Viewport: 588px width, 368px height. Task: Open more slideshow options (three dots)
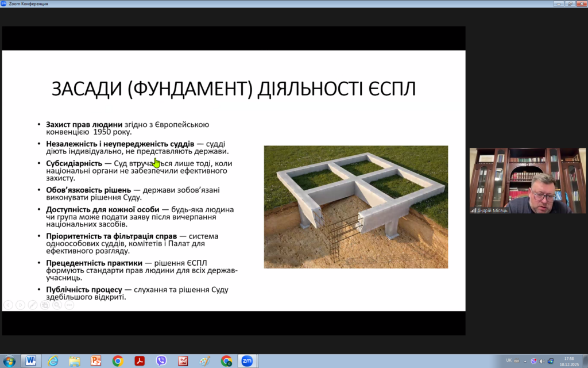[69, 305]
